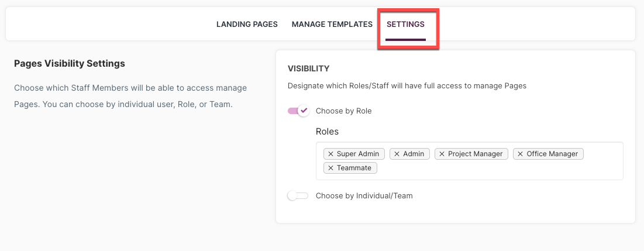Viewport: 644px width, 251px height.
Task: Click the Choose by Role label
Action: pos(343,111)
